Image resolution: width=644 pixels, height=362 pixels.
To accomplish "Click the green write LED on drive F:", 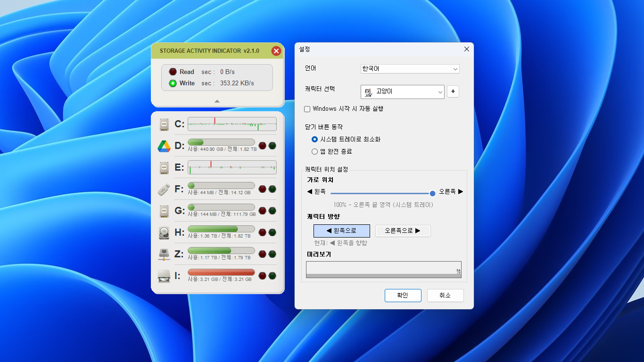I will tap(272, 189).
